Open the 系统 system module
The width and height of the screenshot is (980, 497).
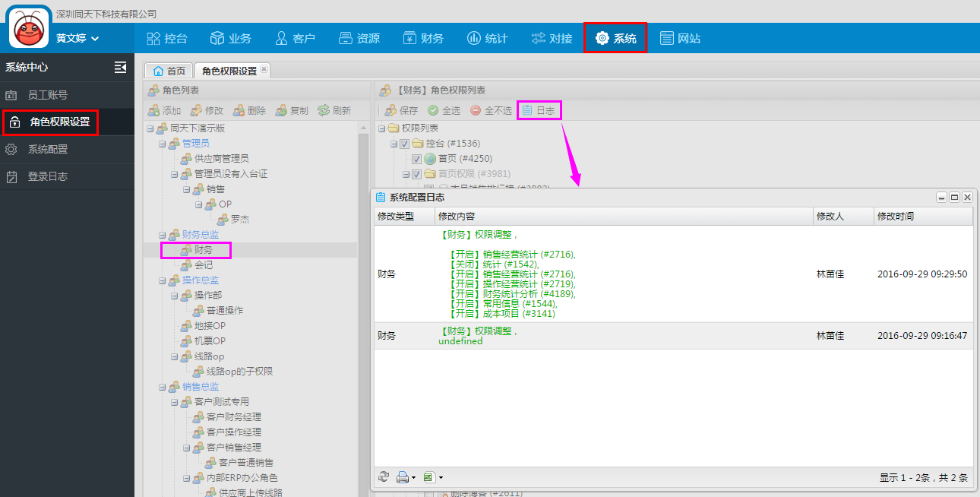[615, 38]
